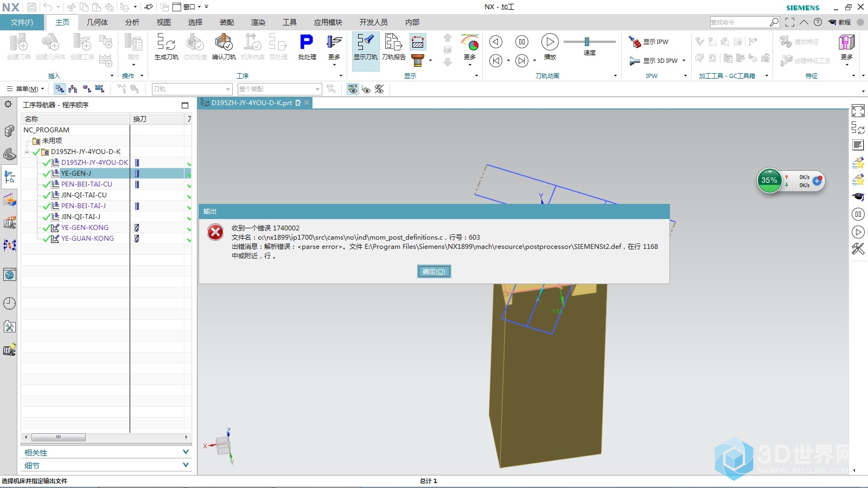Select the YE-GEN-J operation

76,174
